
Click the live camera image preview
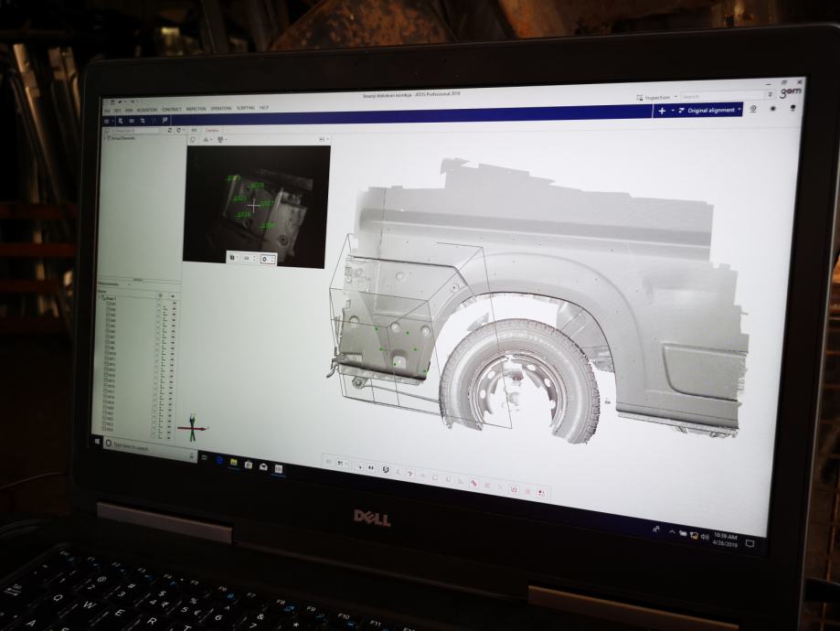[x=257, y=207]
